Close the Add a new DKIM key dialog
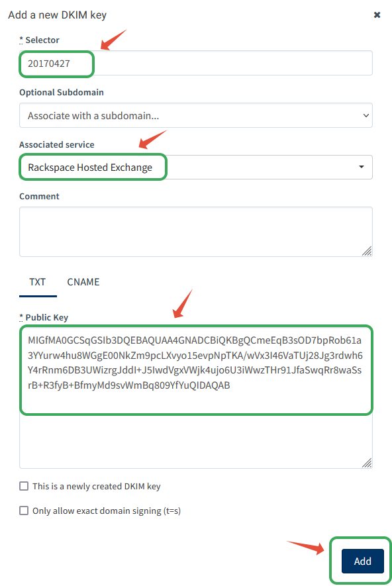The width and height of the screenshot is (392, 586). 377,15
